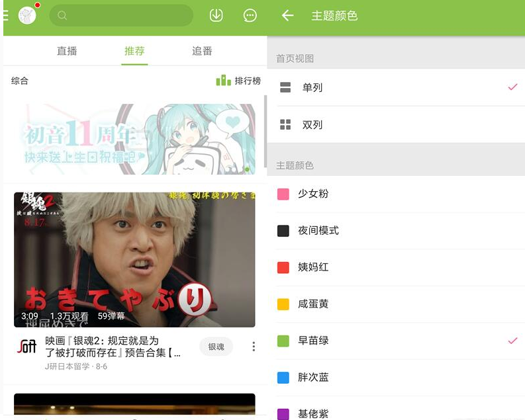Play the 银魂2 video thumbnail
The height and width of the screenshot is (420, 525).
(134, 259)
